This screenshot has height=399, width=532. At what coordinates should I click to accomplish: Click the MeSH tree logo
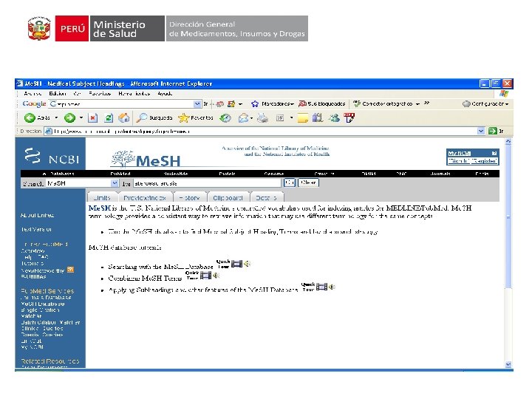click(146, 159)
